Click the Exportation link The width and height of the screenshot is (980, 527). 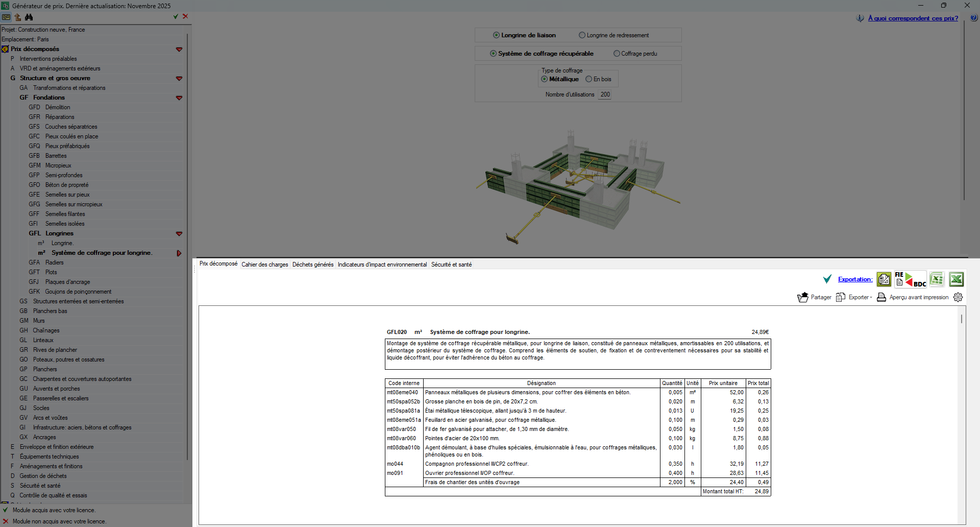click(x=855, y=279)
